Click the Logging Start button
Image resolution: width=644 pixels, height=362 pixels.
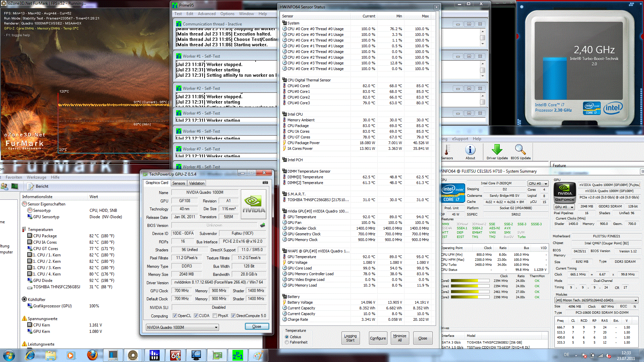pyautogui.click(x=350, y=338)
